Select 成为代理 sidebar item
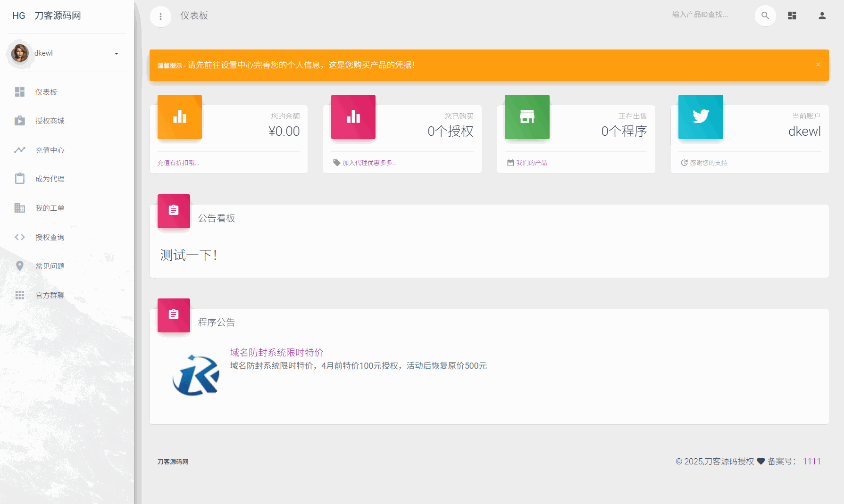 tap(50, 179)
